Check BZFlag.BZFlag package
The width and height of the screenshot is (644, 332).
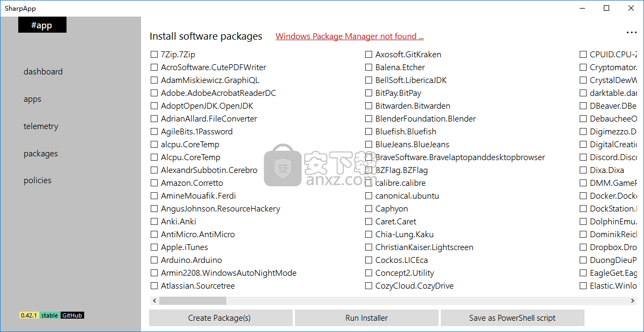coord(369,170)
